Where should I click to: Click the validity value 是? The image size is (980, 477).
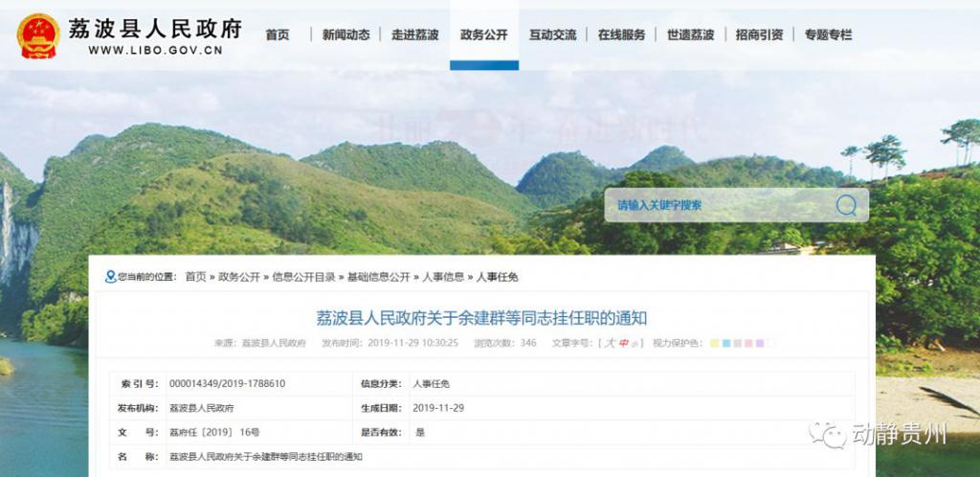coord(420,433)
